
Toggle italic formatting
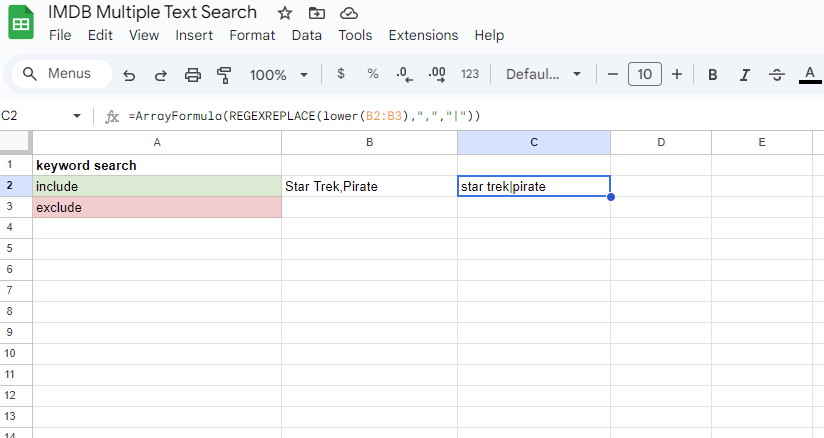point(745,75)
